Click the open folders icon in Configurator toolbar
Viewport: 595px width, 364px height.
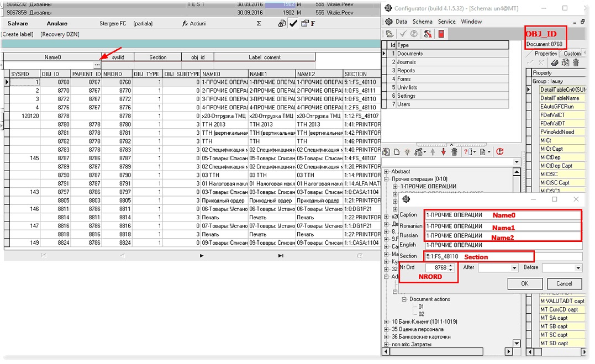[389, 34]
